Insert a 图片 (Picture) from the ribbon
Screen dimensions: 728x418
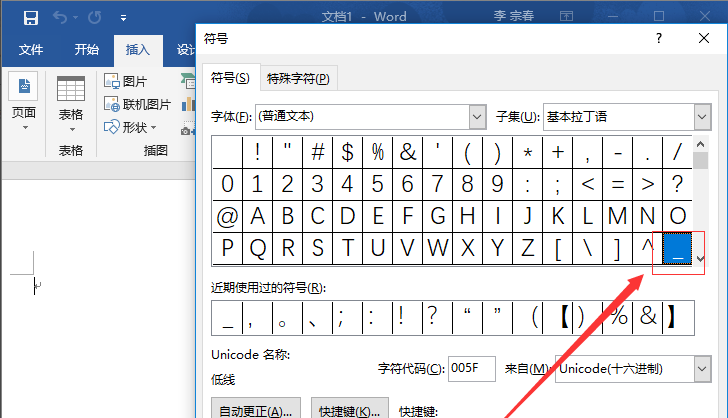[x=125, y=81]
